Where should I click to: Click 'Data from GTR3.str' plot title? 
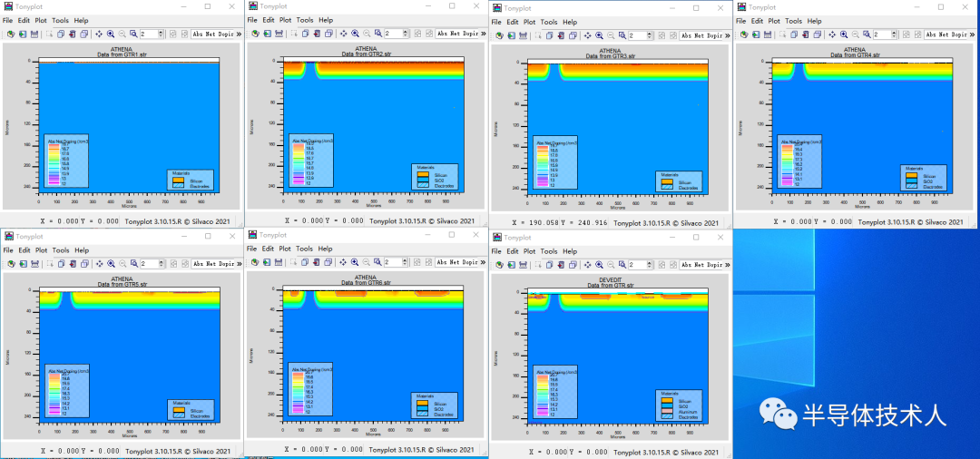[x=610, y=56]
